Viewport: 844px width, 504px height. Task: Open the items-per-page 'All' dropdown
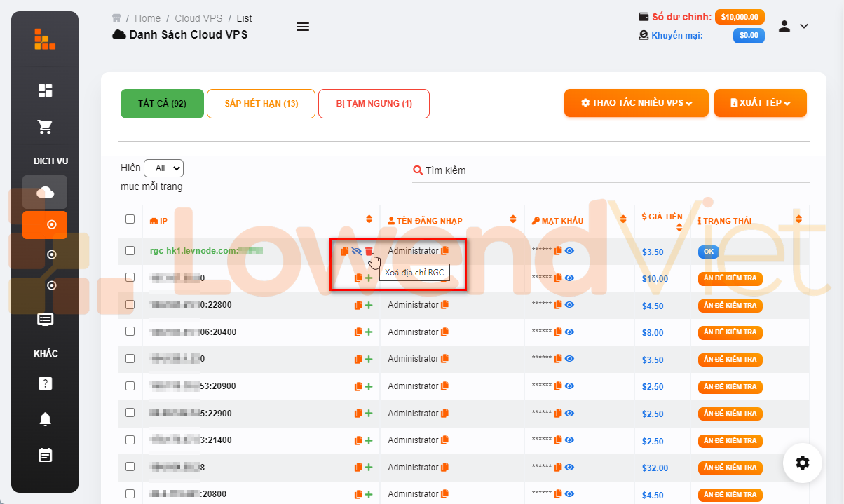[163, 168]
